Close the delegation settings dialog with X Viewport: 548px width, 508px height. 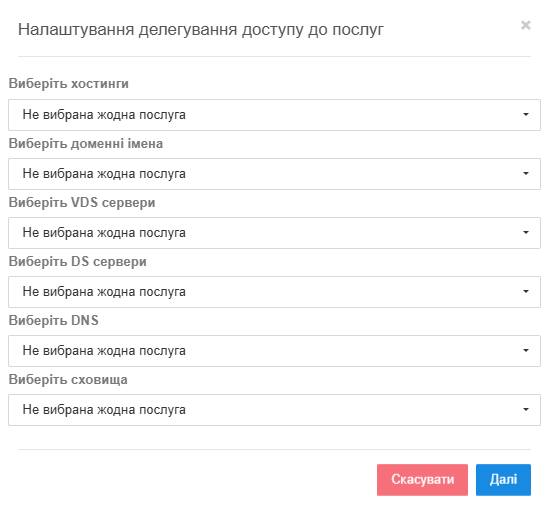click(x=525, y=26)
